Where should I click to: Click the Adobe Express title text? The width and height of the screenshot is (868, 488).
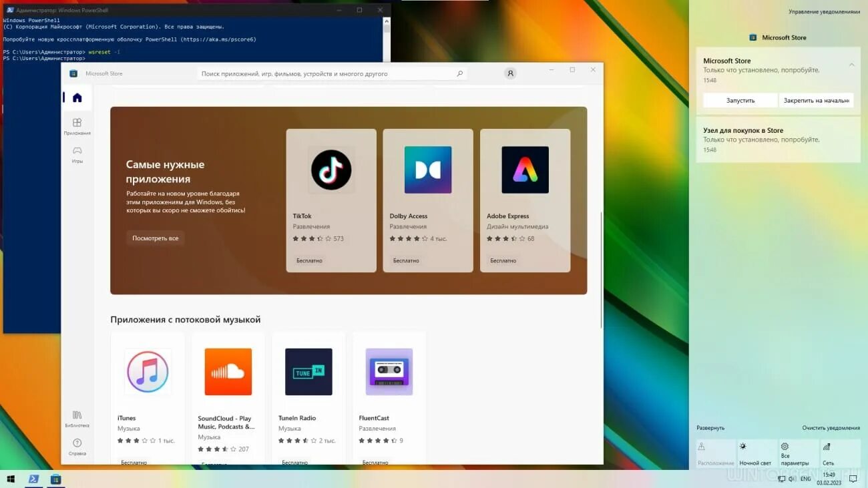pos(507,216)
